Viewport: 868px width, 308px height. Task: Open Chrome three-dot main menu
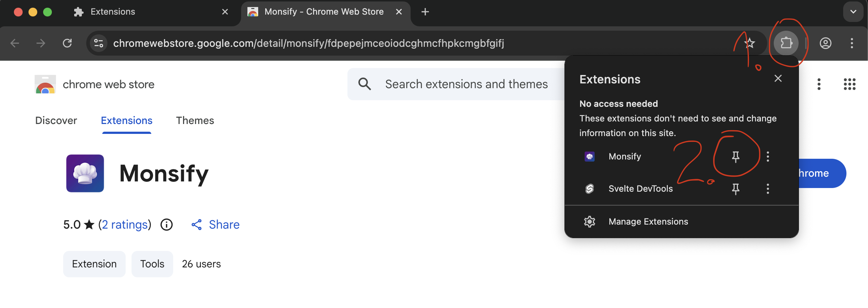(852, 43)
